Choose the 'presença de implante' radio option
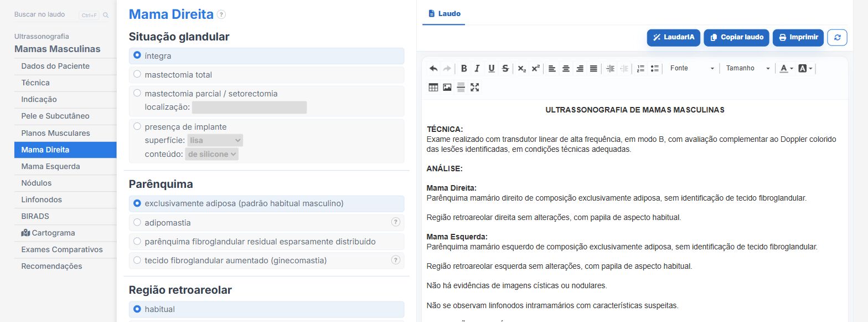868x322 pixels. click(137, 126)
